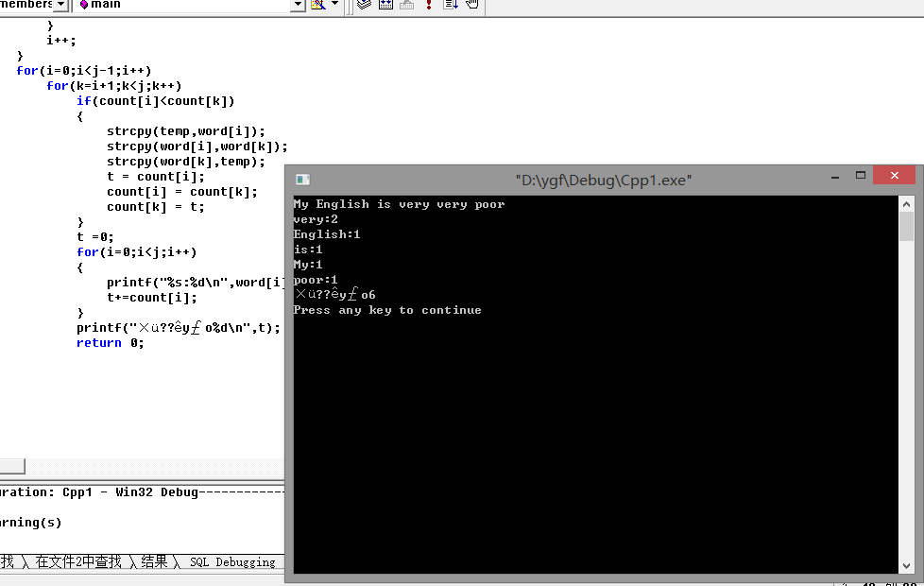Click code line return 0;
The image size is (924, 586).
pyautogui.click(x=111, y=343)
